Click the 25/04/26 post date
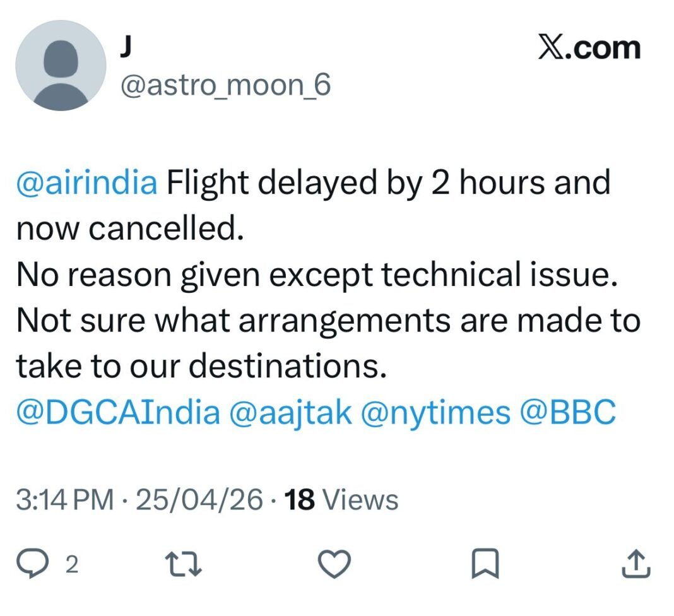This screenshot has height=616, width=674. click(199, 500)
